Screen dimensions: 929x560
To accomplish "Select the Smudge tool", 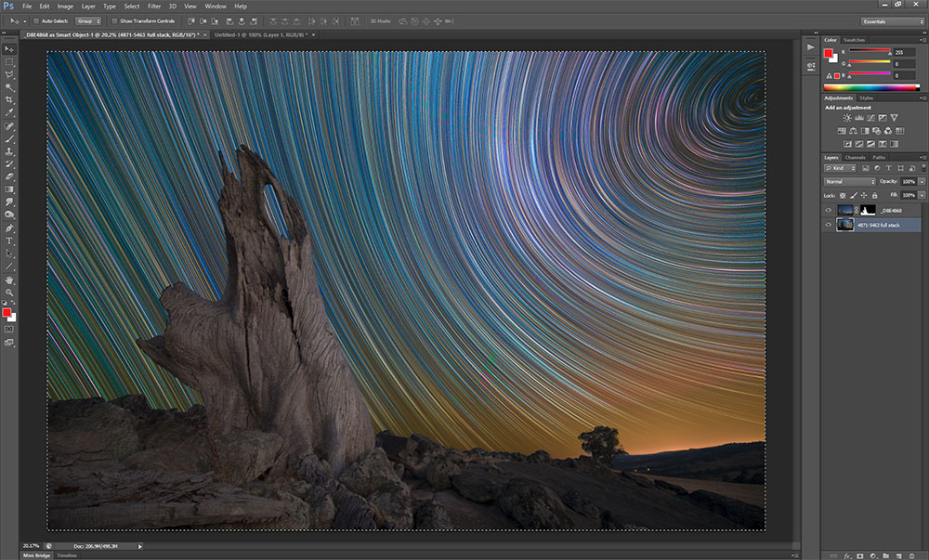I will (9, 202).
